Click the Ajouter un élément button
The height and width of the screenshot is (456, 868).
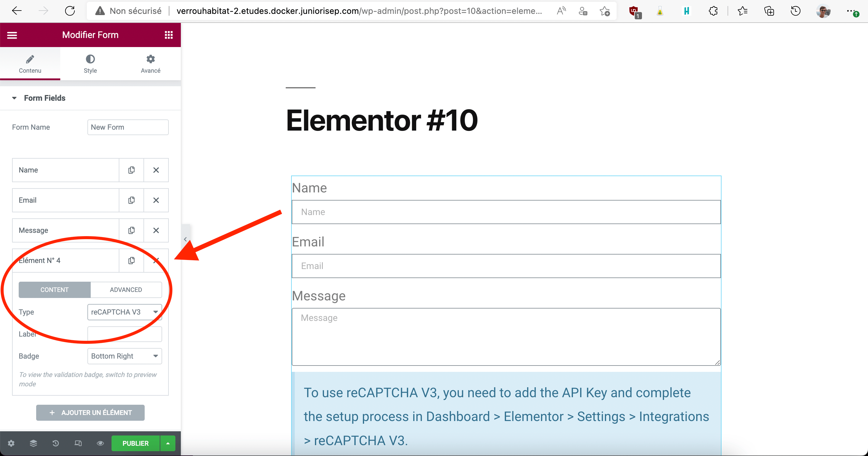[x=90, y=413]
